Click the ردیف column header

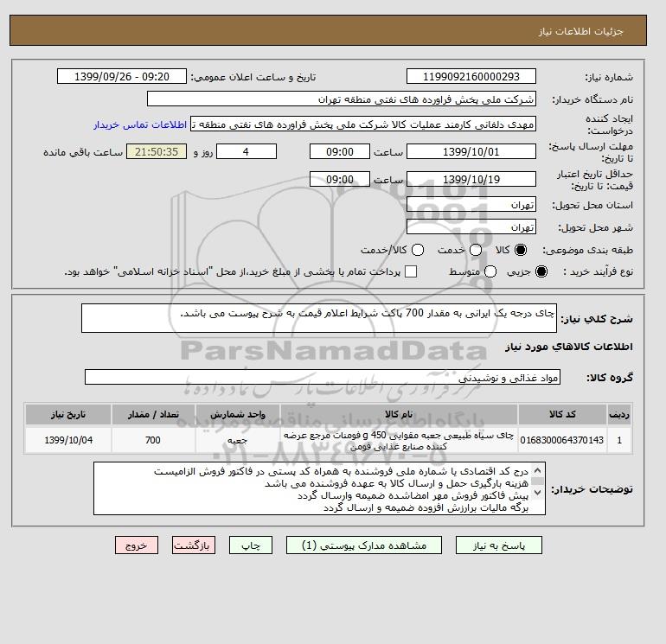click(619, 414)
